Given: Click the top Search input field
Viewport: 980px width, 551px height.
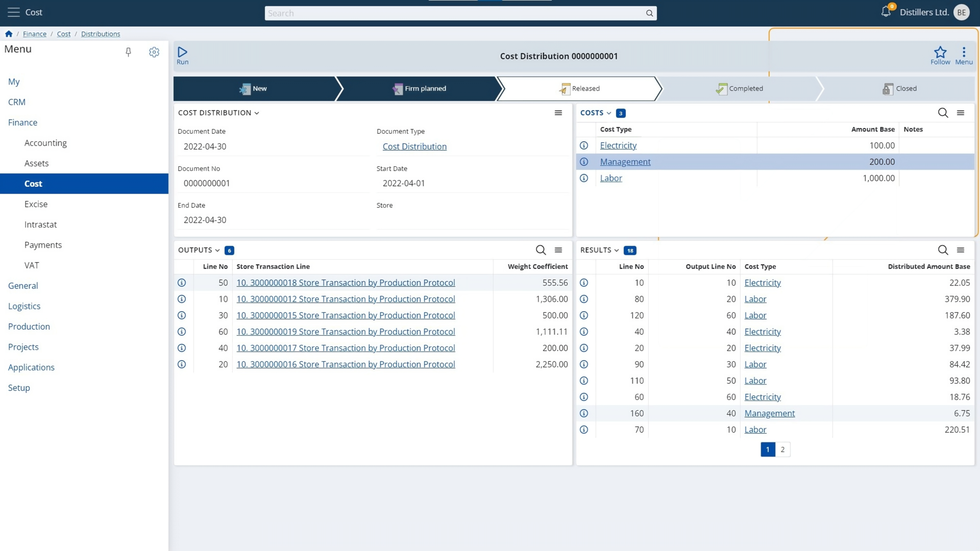Looking at the screenshot, I should tap(454, 13).
